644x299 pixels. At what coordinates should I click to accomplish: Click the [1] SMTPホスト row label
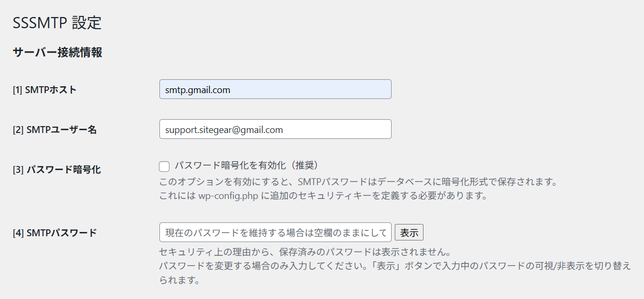45,89
